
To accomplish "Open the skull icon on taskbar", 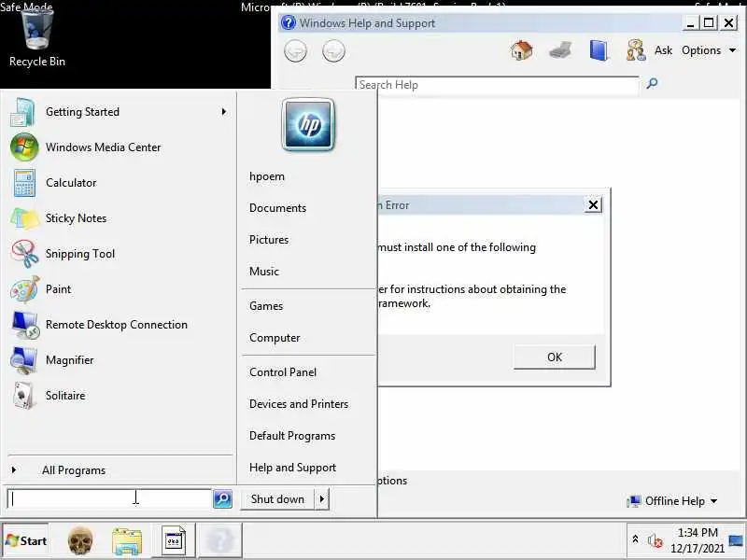I will [x=80, y=541].
